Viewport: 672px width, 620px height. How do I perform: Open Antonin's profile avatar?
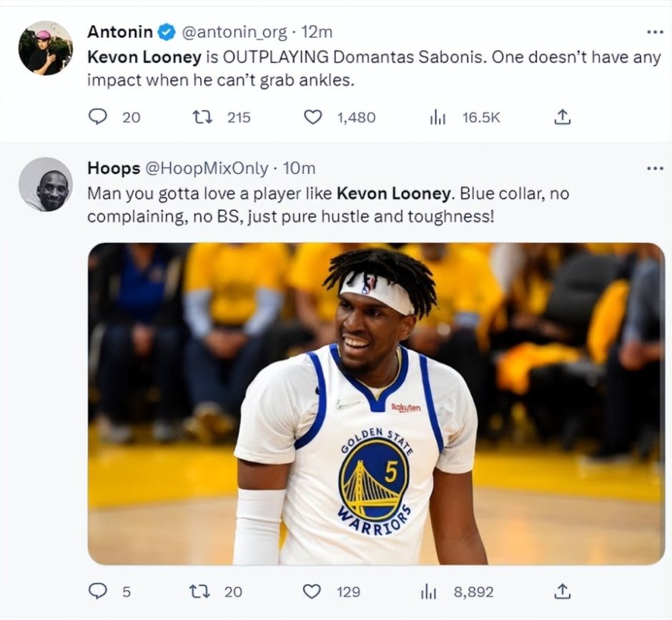click(45, 48)
